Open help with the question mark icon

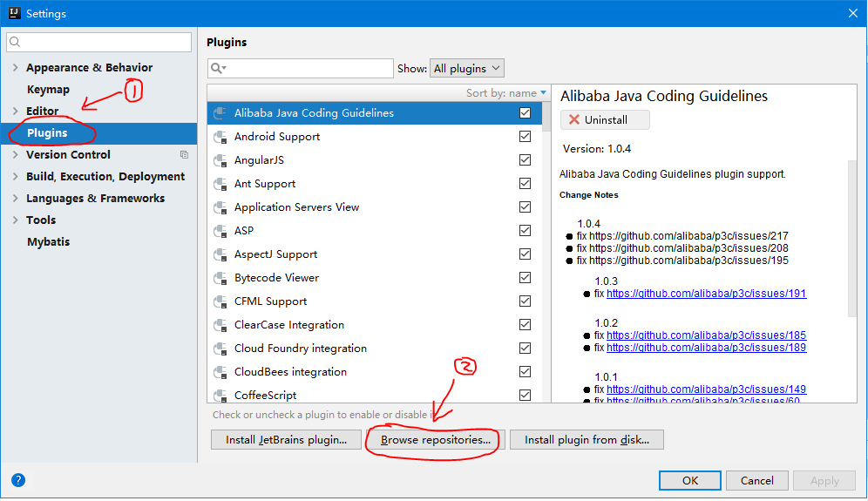pos(18,480)
